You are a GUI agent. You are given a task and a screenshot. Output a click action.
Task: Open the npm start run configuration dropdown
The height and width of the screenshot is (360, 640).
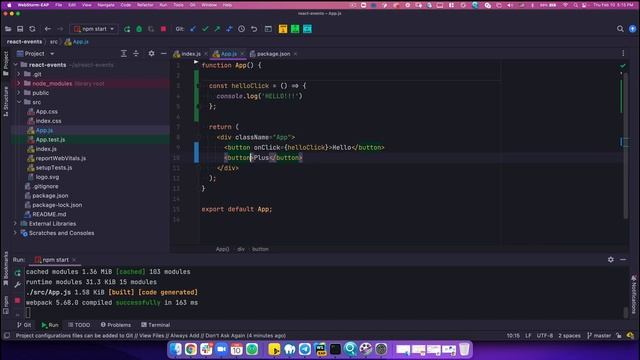94,29
